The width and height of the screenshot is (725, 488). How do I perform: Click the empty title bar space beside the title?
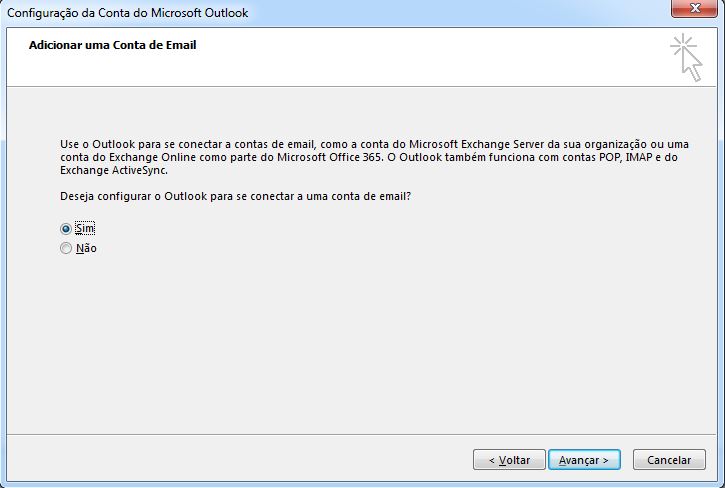(450, 13)
